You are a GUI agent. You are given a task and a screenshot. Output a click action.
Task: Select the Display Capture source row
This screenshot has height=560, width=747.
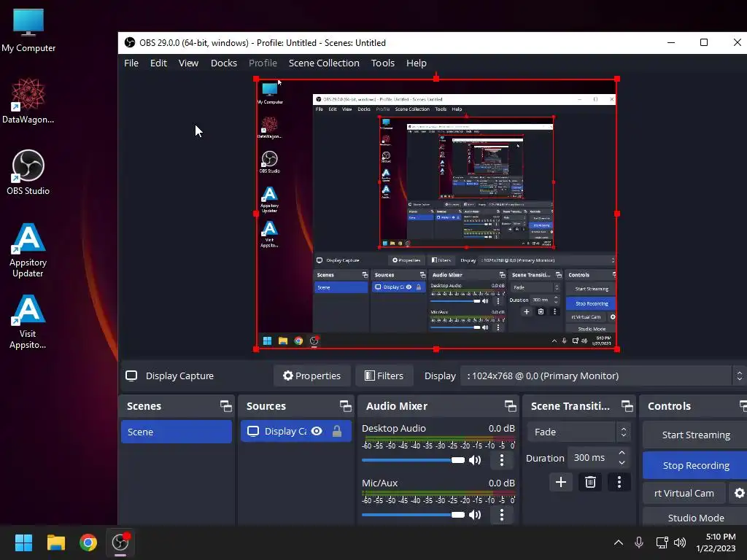[x=296, y=432]
